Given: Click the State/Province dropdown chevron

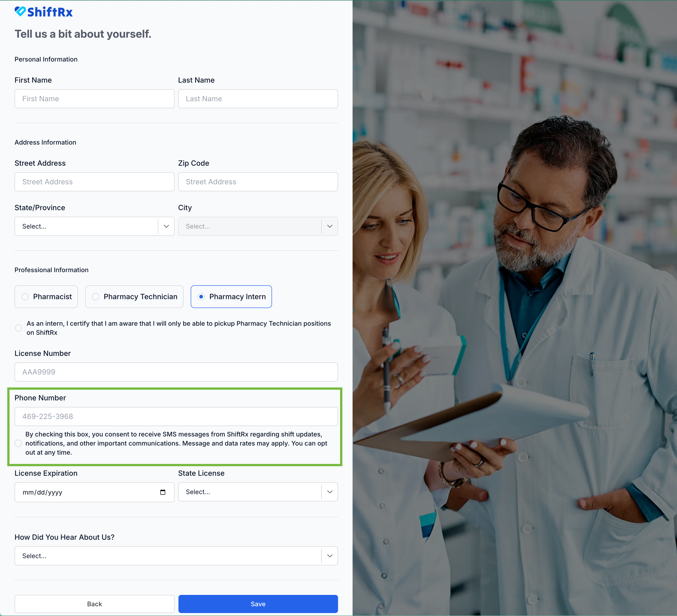Looking at the screenshot, I should coord(166,226).
